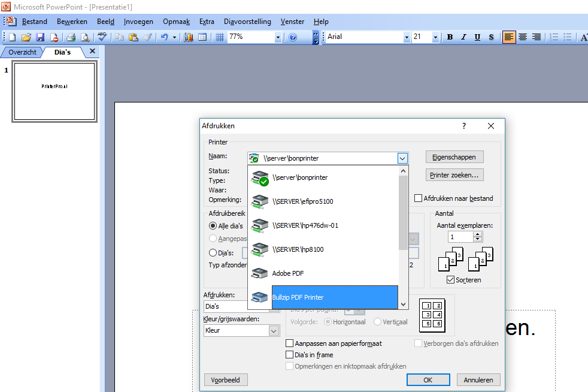Create a new presentation with toolbar icon
Image resolution: width=588 pixels, height=392 pixels.
pyautogui.click(x=13, y=37)
